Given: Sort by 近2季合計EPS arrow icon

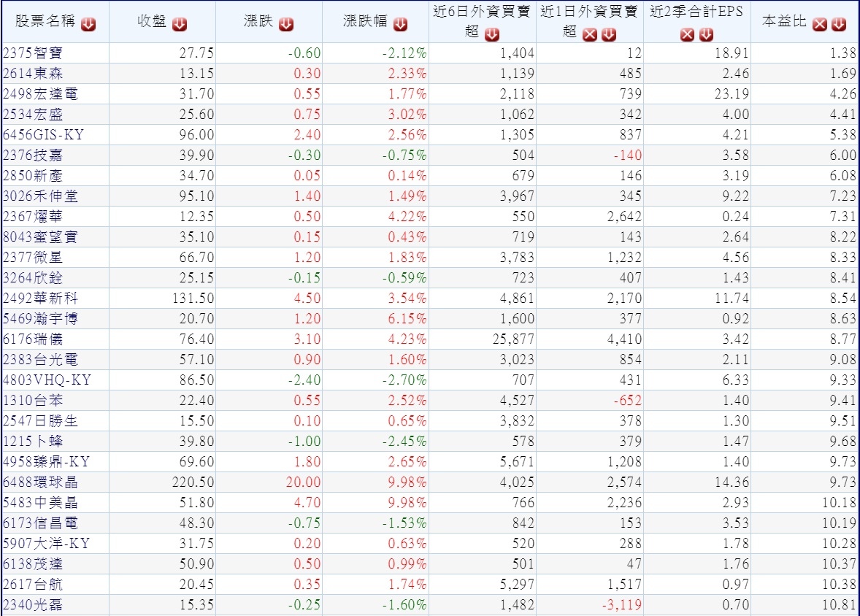Looking at the screenshot, I should click(707, 34).
